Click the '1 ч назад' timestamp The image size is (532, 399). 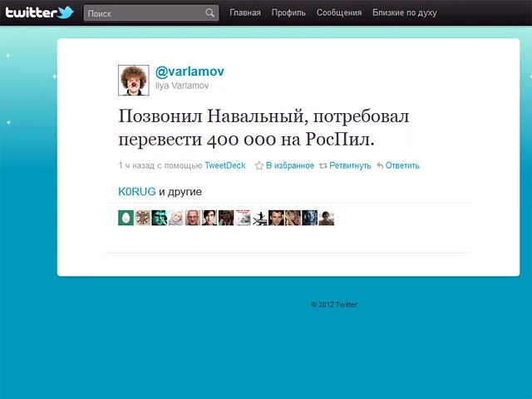pos(136,165)
